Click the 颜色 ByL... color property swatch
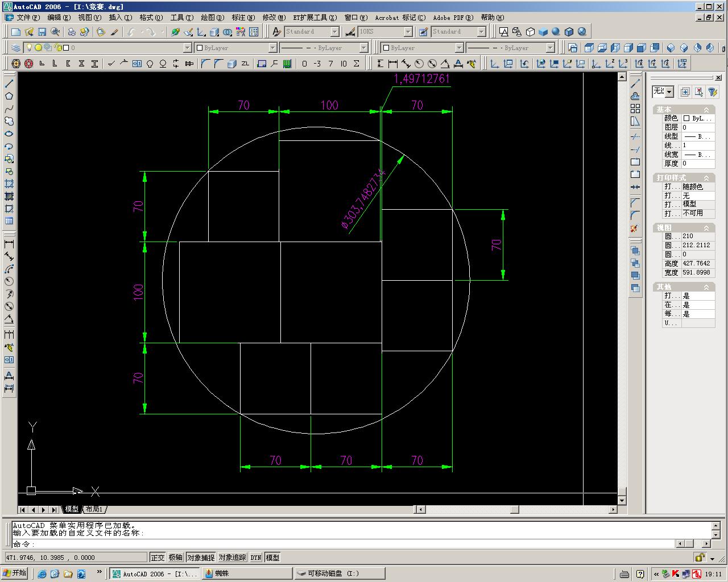Image resolution: width=728 pixels, height=582 pixels. point(698,118)
